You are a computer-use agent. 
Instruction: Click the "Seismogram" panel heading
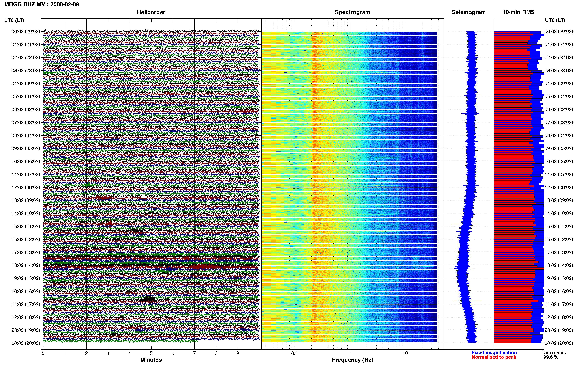click(468, 12)
